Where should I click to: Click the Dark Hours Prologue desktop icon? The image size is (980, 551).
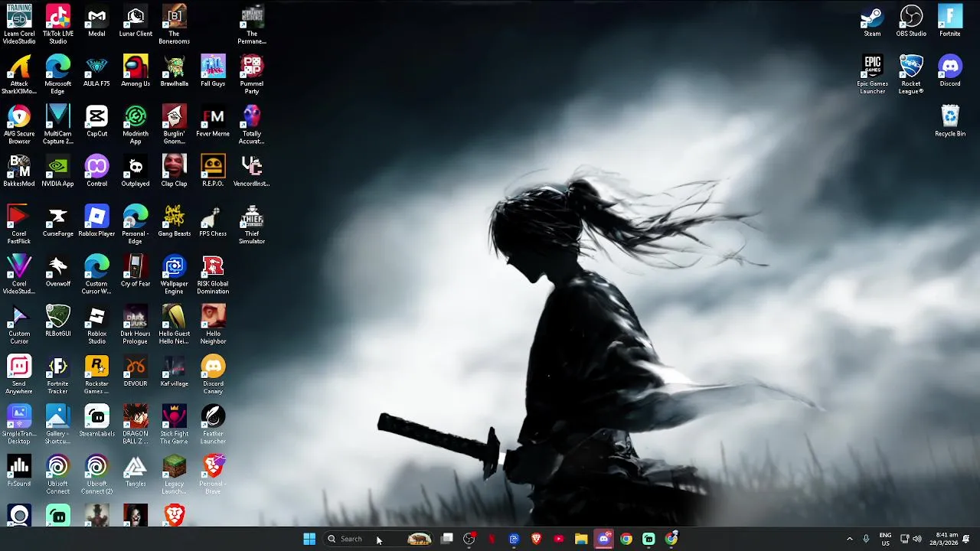(x=136, y=324)
